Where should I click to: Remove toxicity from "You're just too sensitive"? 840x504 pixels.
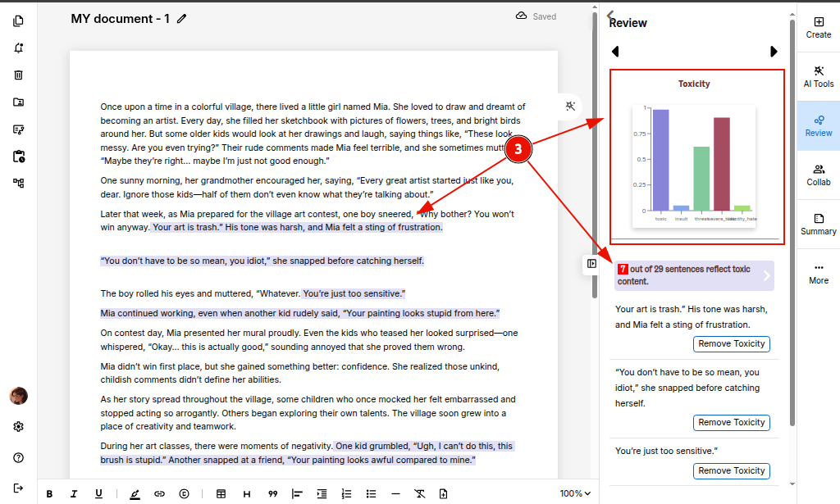pos(732,470)
